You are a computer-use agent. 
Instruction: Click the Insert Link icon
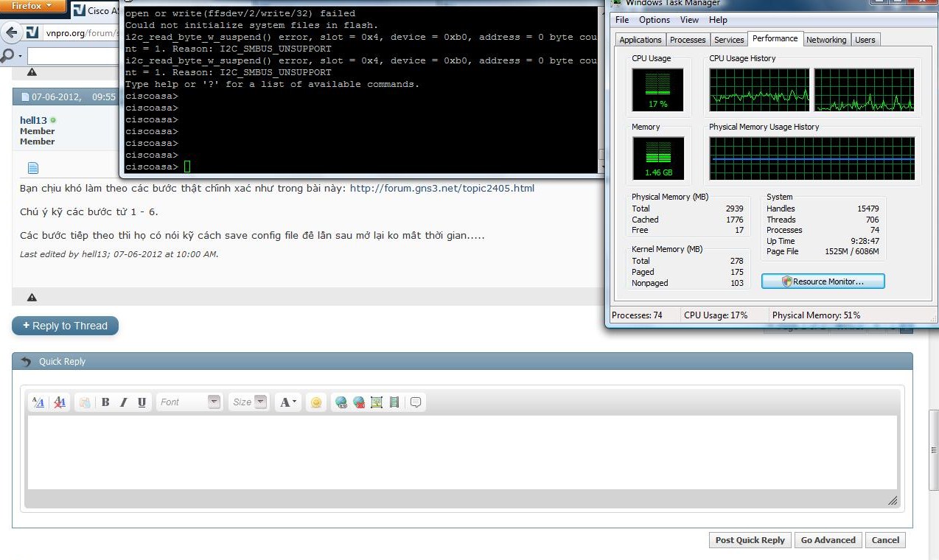tap(341, 402)
